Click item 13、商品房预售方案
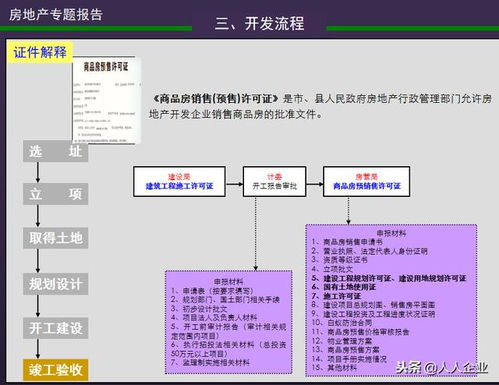 point(346,350)
